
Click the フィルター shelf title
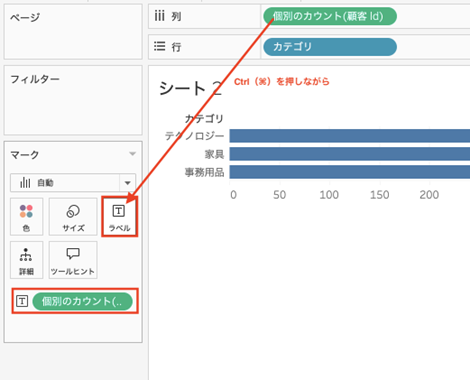[35, 79]
